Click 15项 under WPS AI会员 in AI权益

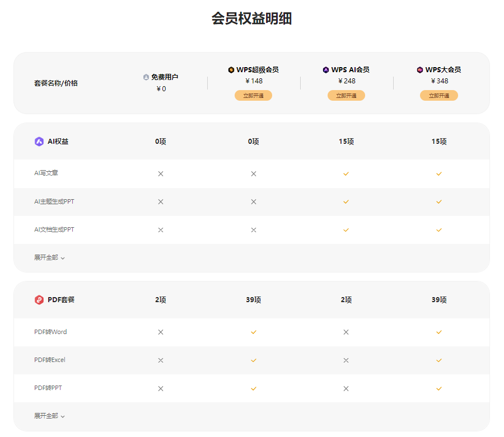(x=346, y=141)
